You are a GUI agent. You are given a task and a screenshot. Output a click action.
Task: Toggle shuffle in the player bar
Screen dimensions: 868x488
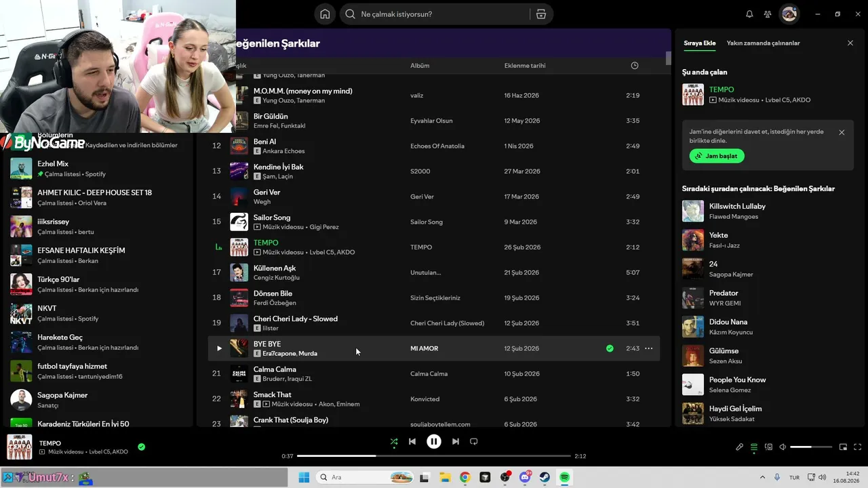(394, 442)
